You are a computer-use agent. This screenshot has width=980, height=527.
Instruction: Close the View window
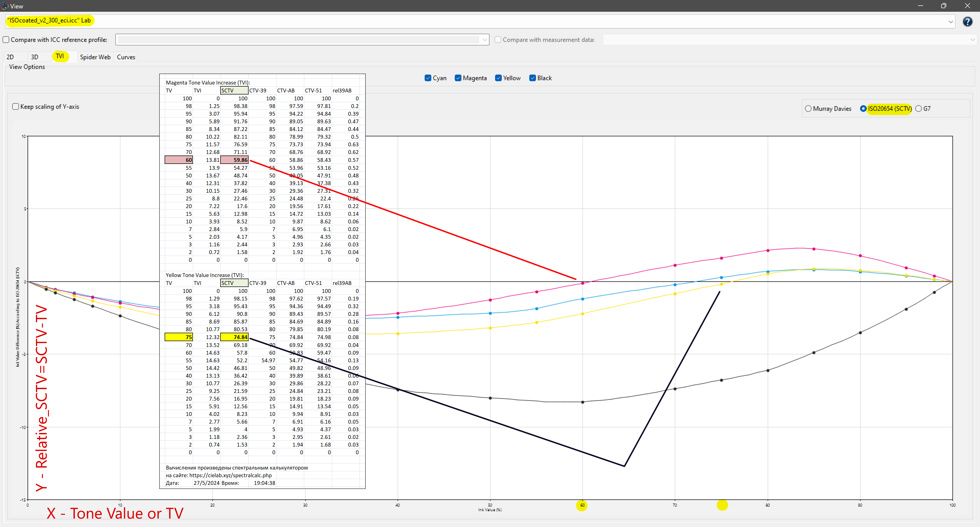[x=967, y=6]
